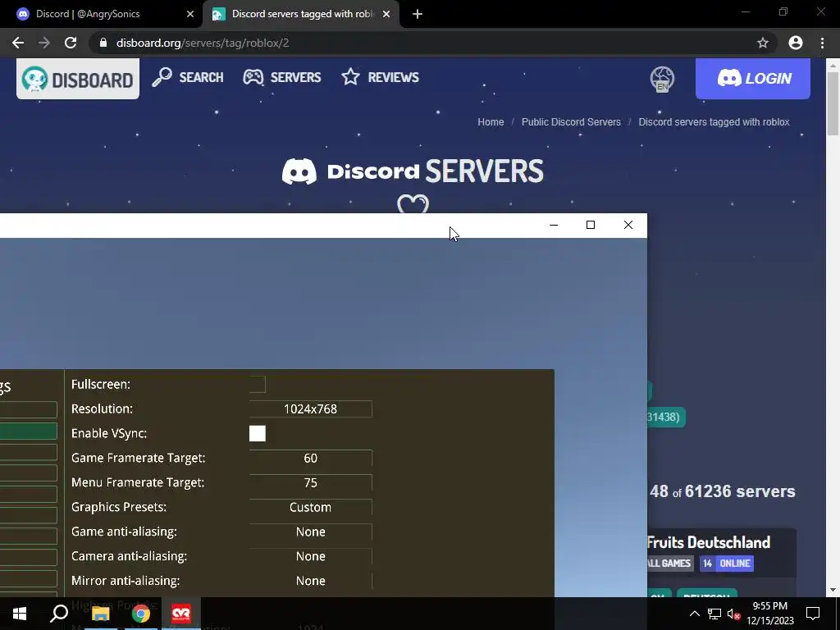Screen dimensions: 840x630
Task: Open the Fruits Deutschland server card title
Action: (x=708, y=542)
